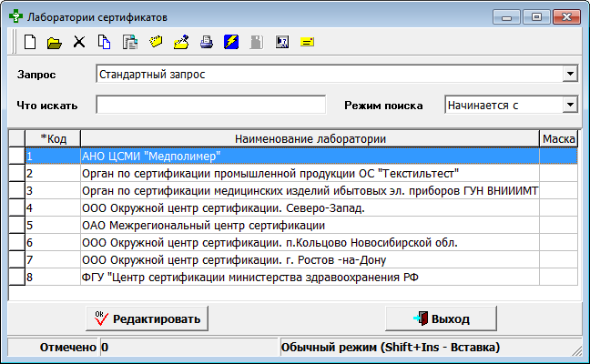Minimize the Лаборатории сертификатов window
This screenshot has width=590, height=364.
tap(506, 17)
